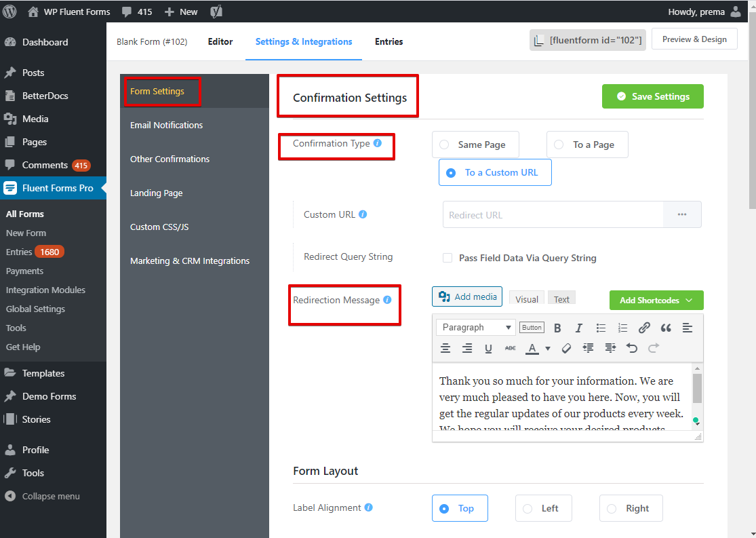Open the Yoast SEO icon in admin bar
The height and width of the screenshot is (538, 756).
[x=216, y=12]
